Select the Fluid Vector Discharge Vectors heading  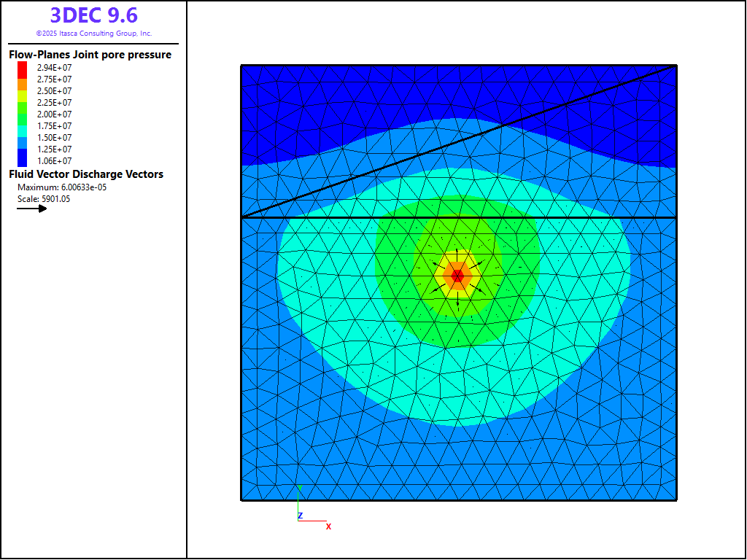click(x=86, y=174)
